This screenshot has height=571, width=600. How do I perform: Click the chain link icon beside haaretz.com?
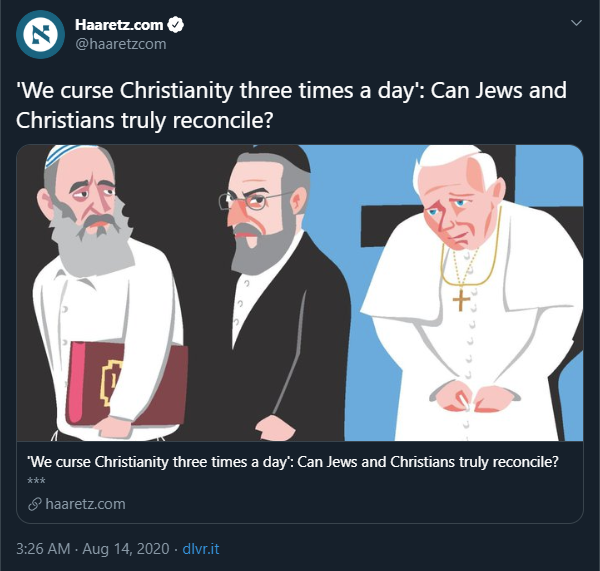(35, 504)
